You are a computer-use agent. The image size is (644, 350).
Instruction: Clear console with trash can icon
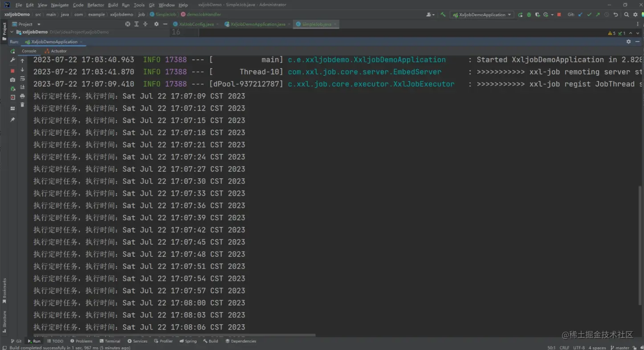click(22, 105)
